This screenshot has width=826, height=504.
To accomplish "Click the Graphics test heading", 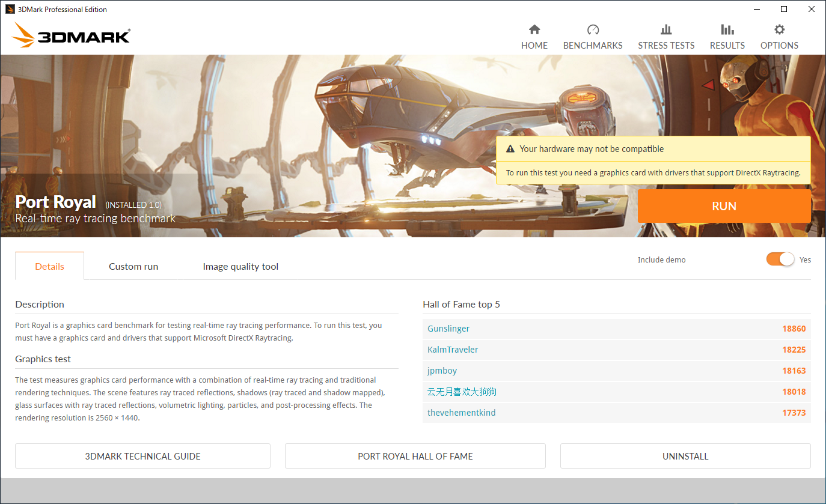I will [43, 359].
